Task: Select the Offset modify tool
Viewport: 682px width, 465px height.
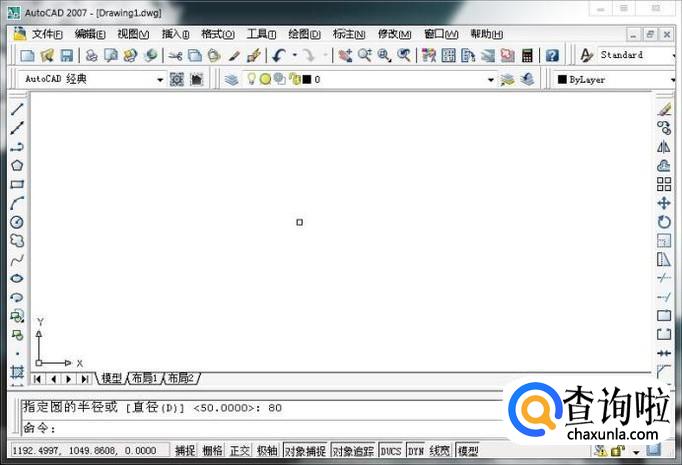Action: coord(664,165)
